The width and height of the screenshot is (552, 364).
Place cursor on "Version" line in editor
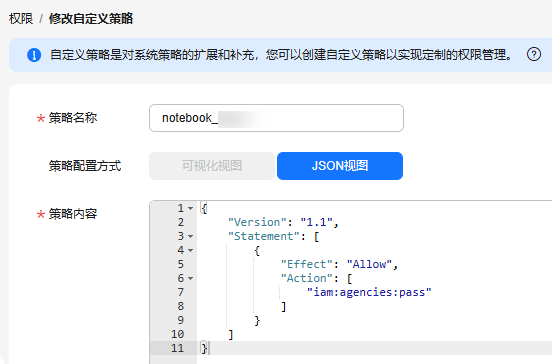coord(283,222)
